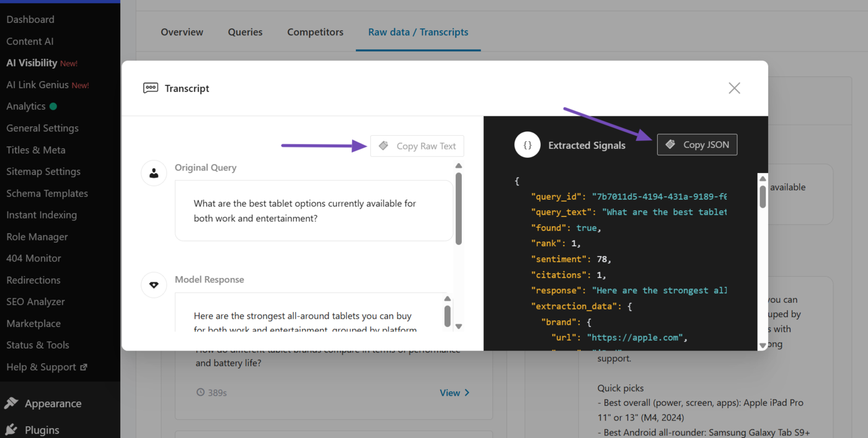Click the transcript pane scrollbar thumb
868x438 pixels.
coord(458,208)
